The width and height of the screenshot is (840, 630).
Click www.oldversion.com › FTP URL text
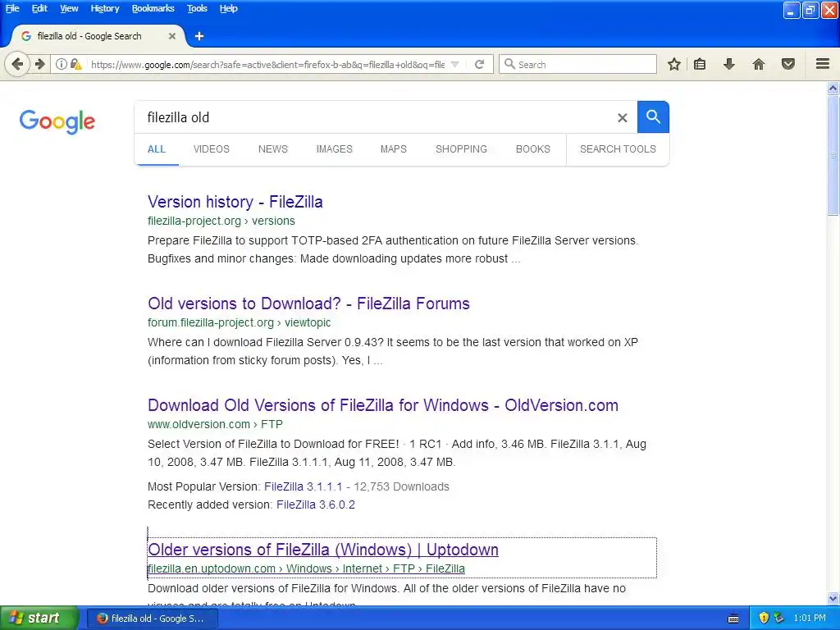(216, 424)
